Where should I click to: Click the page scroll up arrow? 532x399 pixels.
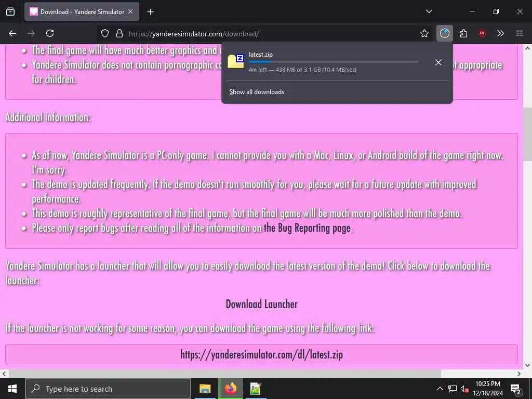[527, 48]
